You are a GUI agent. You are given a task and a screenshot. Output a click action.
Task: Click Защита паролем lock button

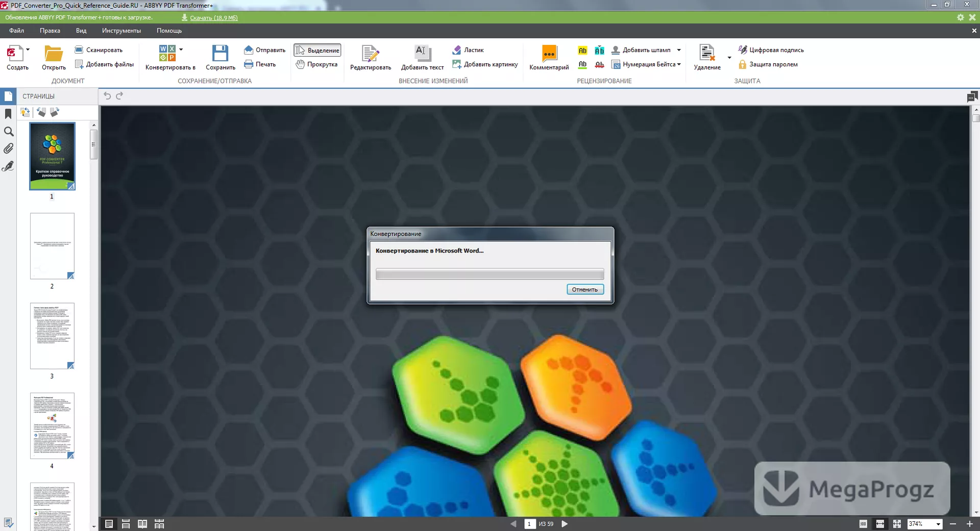click(x=768, y=64)
